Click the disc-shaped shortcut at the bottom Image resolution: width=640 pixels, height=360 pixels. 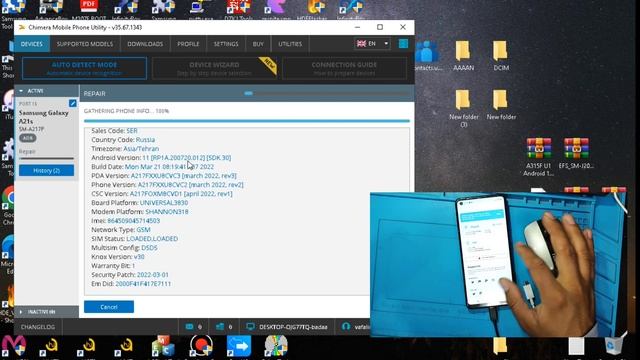pos(276,345)
